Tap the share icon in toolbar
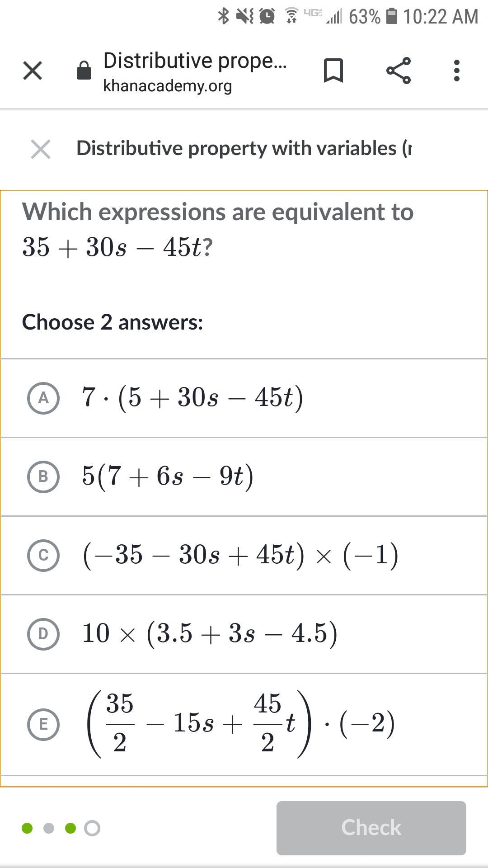This screenshot has width=488, height=868. pyautogui.click(x=399, y=71)
